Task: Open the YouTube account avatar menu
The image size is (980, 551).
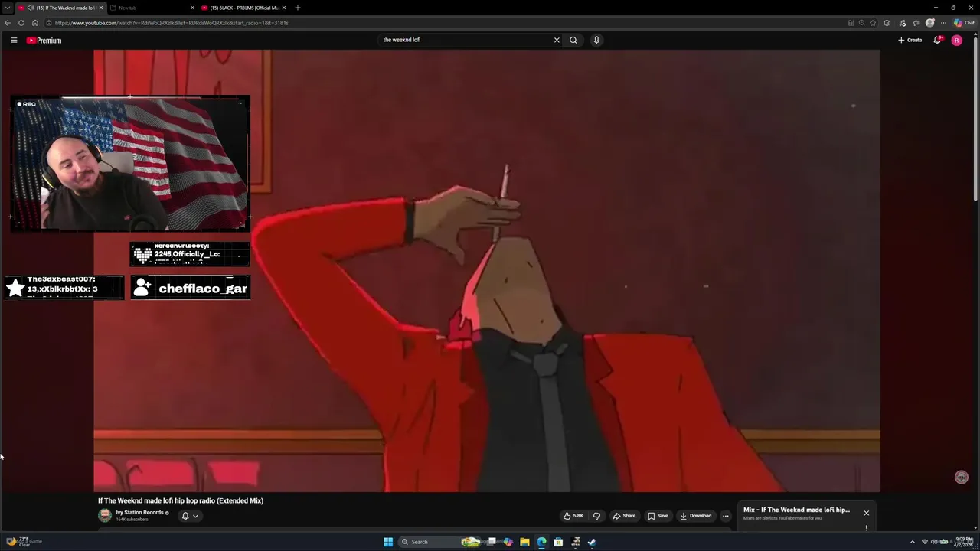Action: click(x=956, y=40)
